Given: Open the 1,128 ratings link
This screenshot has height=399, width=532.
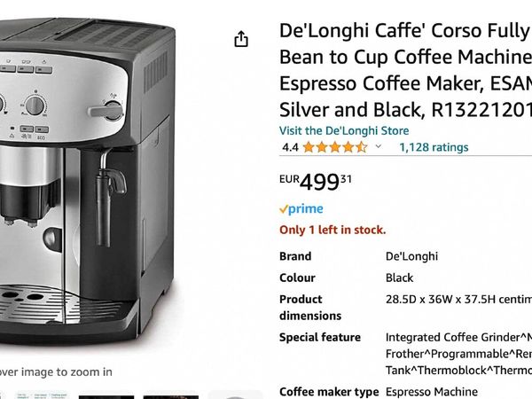Looking at the screenshot, I should point(434,147).
